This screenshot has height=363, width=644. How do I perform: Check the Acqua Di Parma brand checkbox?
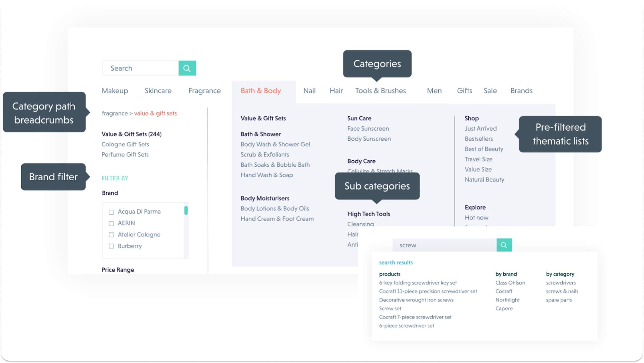[111, 212]
